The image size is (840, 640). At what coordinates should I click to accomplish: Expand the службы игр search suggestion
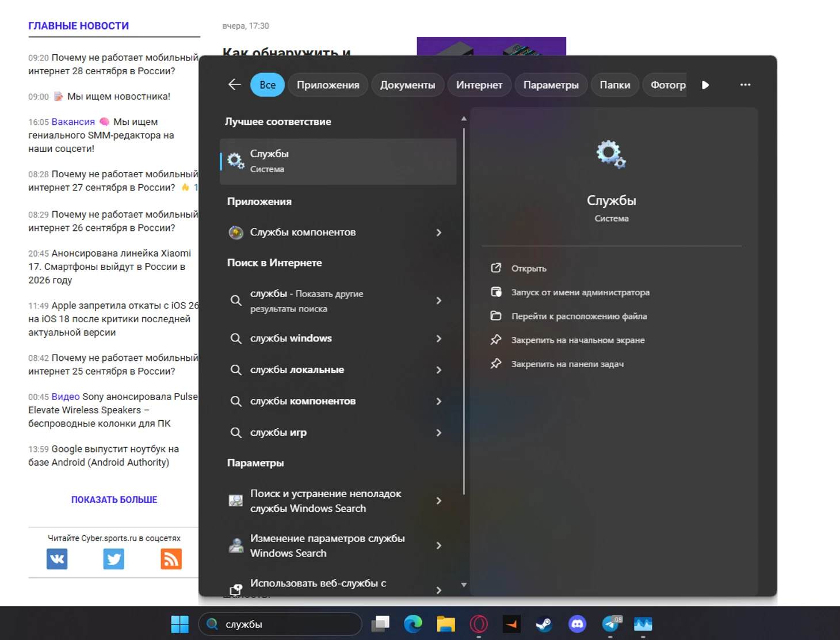pos(438,433)
